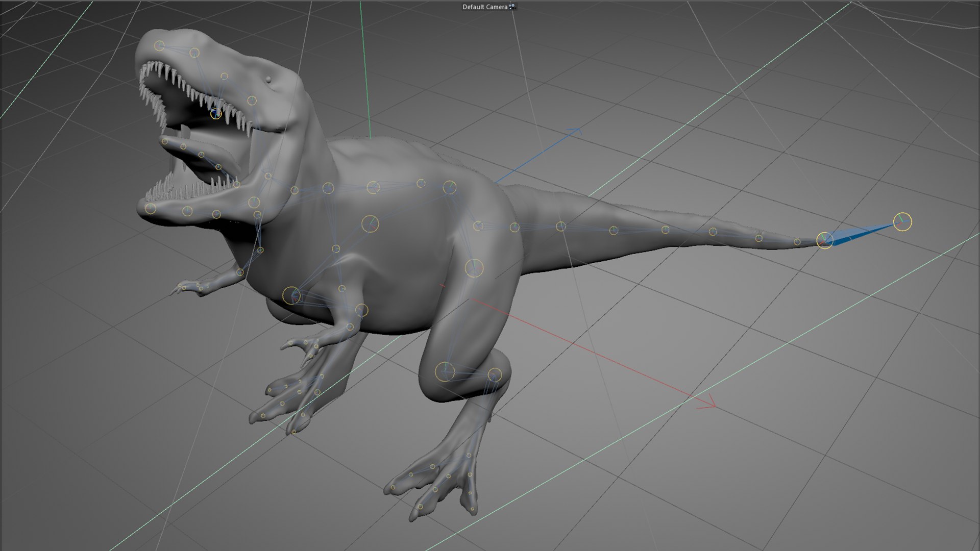Select the large hip joint above rear leg
980x551 pixels.
[474, 268]
